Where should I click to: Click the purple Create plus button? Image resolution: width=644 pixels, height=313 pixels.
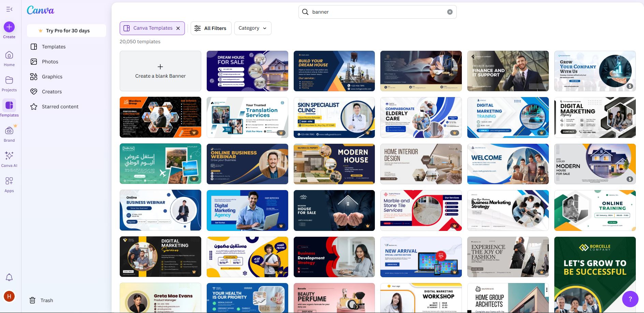(x=9, y=27)
